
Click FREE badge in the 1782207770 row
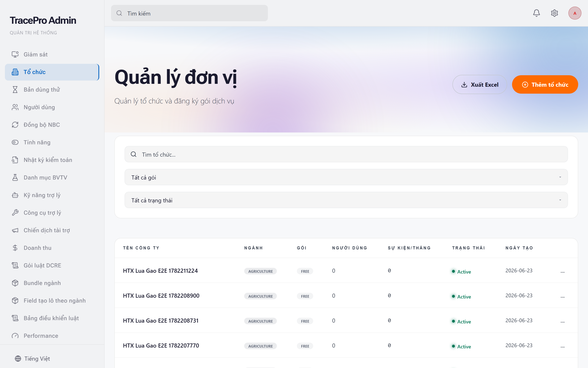(305, 346)
